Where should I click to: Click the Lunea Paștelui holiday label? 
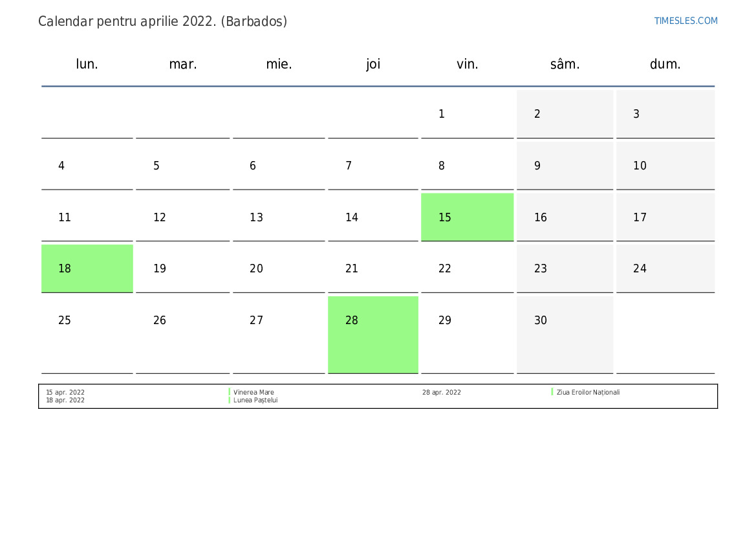tap(255, 400)
